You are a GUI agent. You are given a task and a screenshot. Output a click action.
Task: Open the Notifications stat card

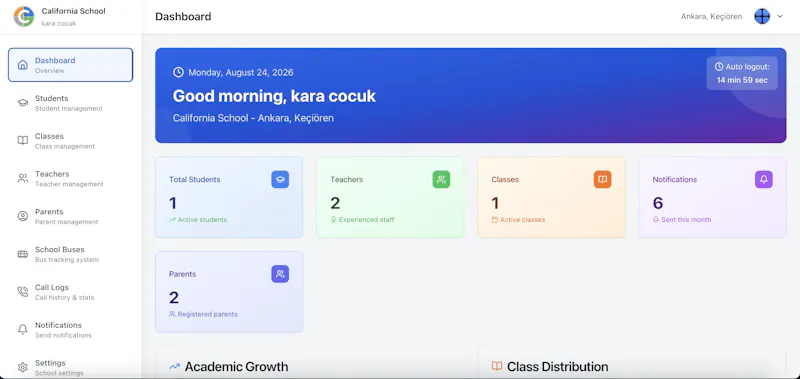713,197
